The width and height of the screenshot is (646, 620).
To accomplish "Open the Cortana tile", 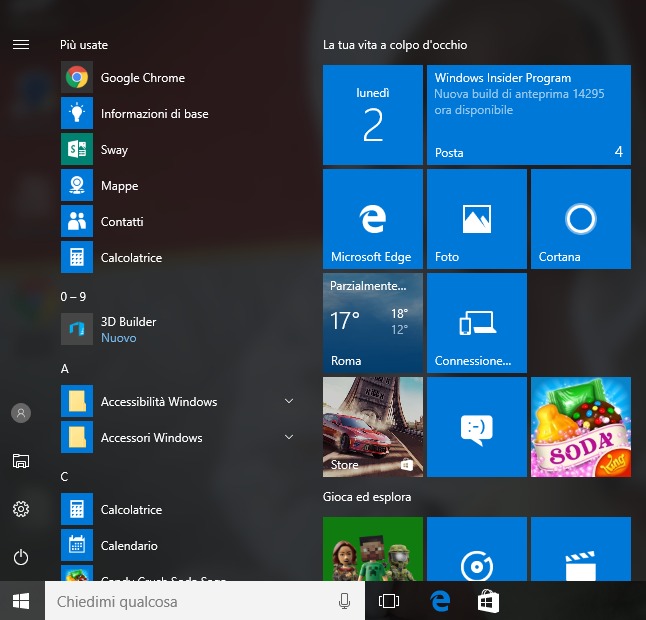I will pos(581,219).
